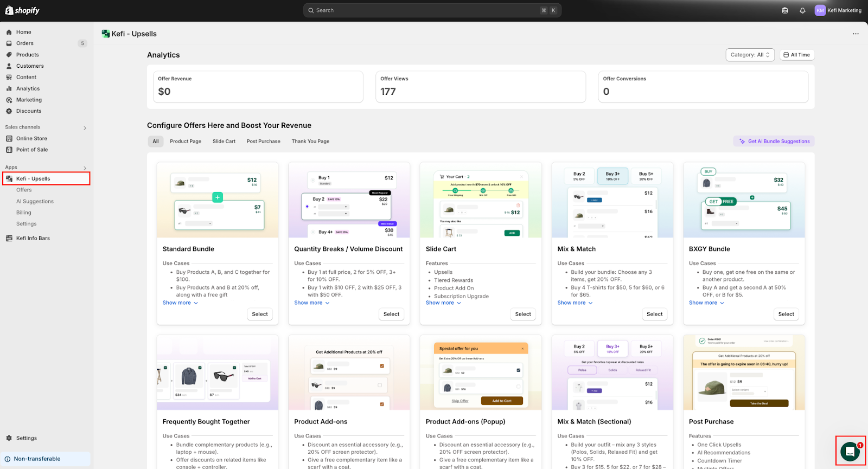Open the chat support bubble icon
Screen dimensions: 868x469
point(850,451)
